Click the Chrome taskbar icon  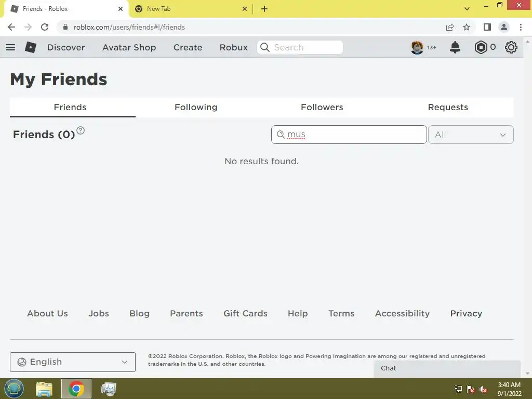pyautogui.click(x=76, y=389)
